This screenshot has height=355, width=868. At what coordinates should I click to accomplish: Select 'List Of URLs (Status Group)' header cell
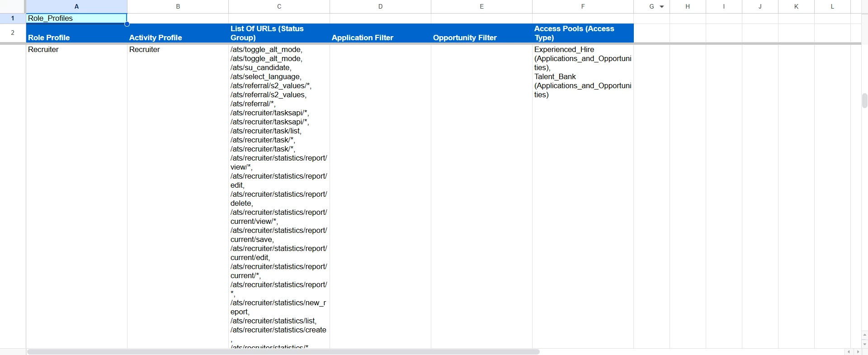coord(279,33)
